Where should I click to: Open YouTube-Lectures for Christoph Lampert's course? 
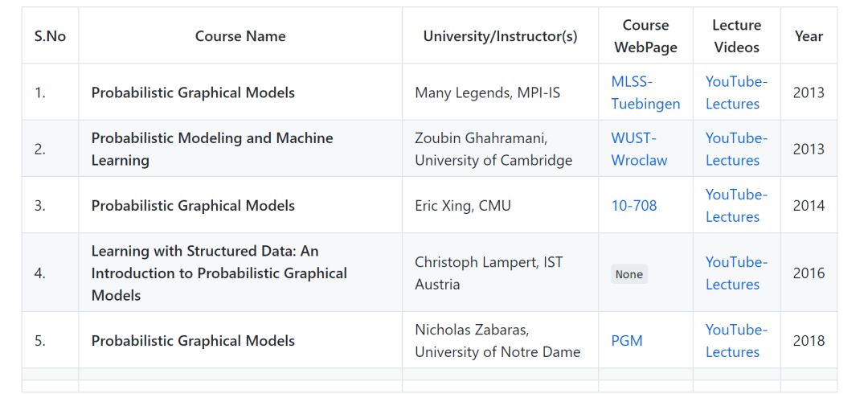coord(736,273)
